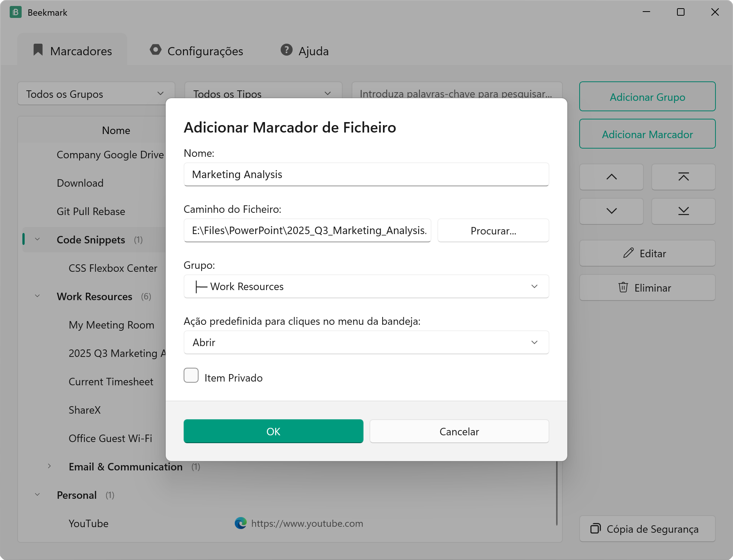Click the Caminho do Ficheiro path field

pos(307,231)
